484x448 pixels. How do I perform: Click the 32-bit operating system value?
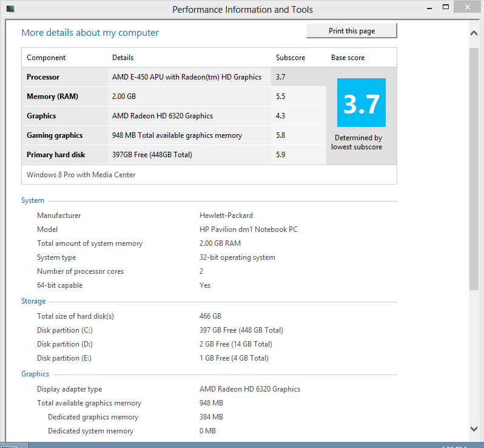pos(237,257)
